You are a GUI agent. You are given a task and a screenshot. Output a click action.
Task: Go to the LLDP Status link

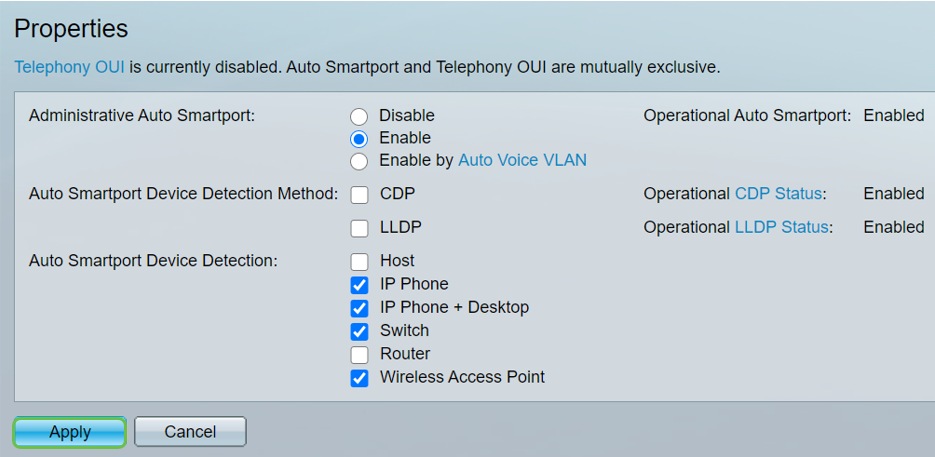[781, 227]
